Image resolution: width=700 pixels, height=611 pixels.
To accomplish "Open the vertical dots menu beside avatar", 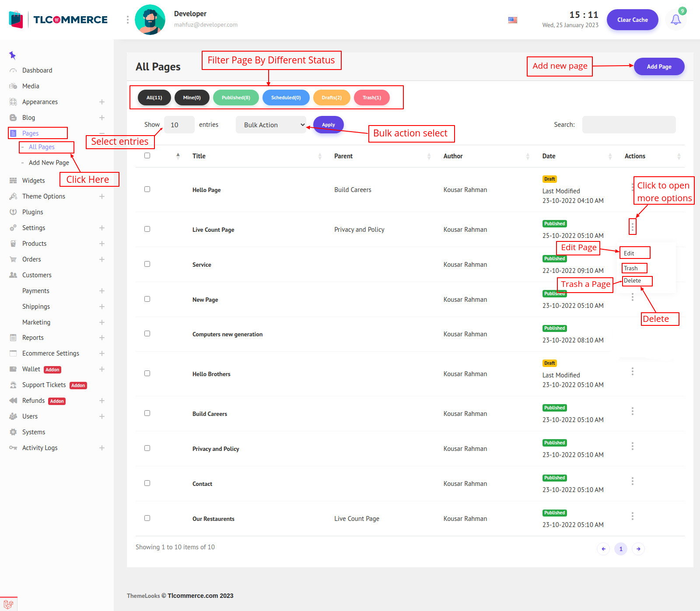I will tap(128, 20).
